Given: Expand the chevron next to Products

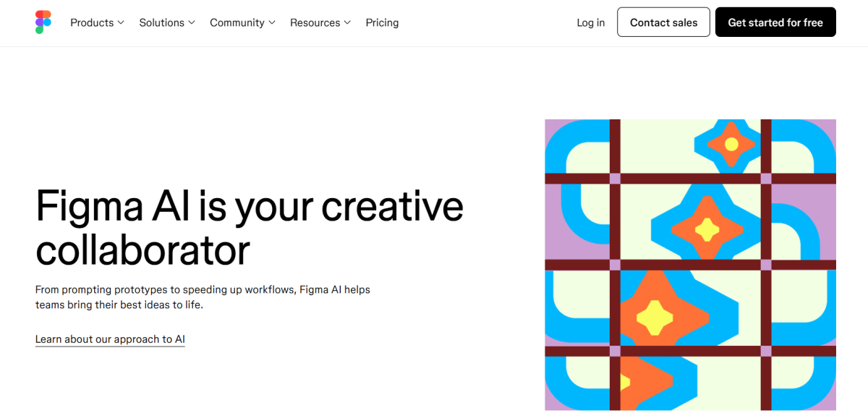Looking at the screenshot, I should [x=121, y=22].
